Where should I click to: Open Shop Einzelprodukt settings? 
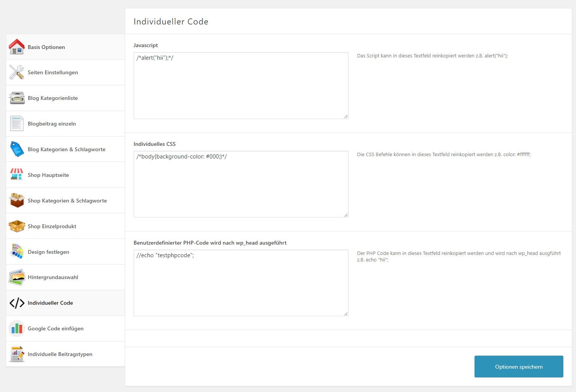(x=65, y=226)
